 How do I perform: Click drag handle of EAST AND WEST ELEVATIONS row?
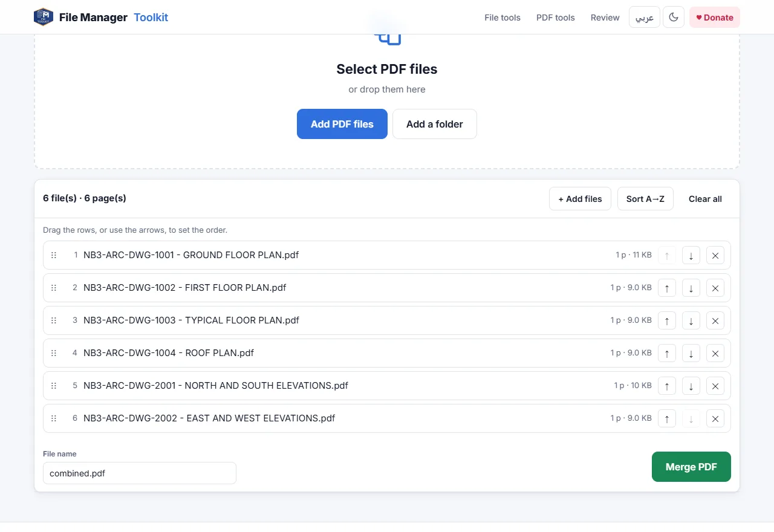(x=54, y=418)
